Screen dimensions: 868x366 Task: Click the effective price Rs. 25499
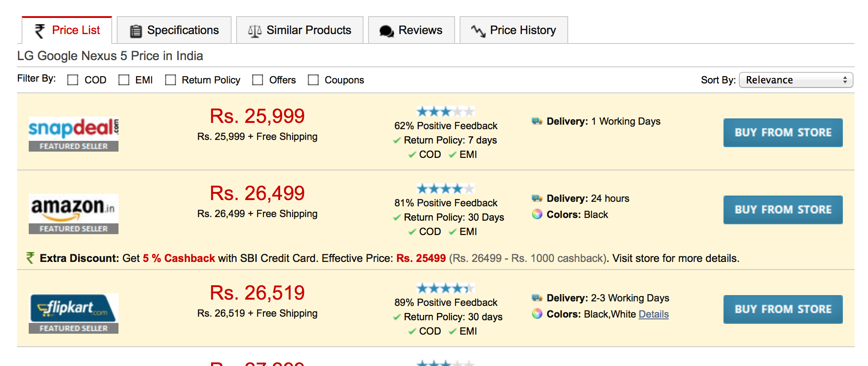click(421, 258)
